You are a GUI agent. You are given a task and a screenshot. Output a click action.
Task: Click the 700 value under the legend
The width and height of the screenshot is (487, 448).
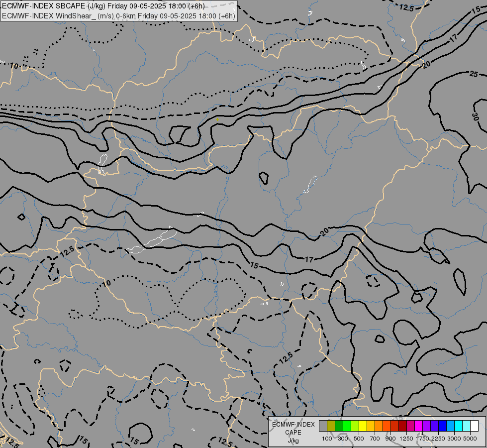coord(375,439)
